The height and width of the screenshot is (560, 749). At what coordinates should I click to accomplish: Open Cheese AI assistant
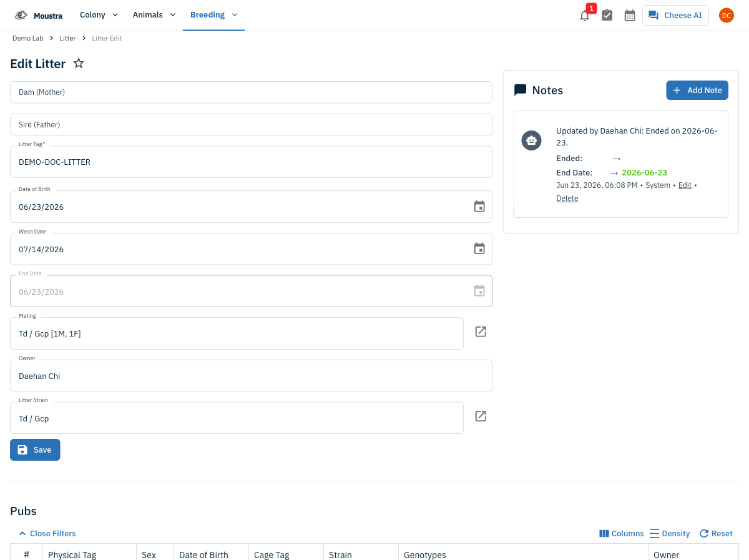pyautogui.click(x=675, y=16)
